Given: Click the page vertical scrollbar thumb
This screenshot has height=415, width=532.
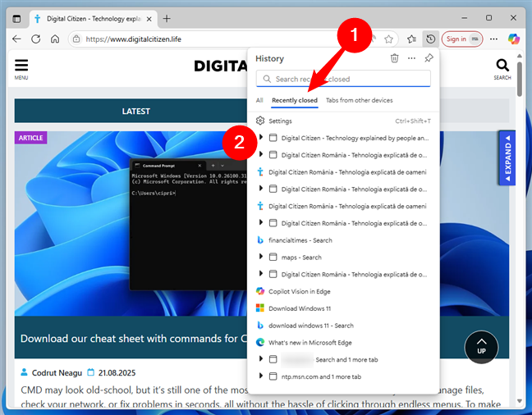Looking at the screenshot, I should point(520,80).
